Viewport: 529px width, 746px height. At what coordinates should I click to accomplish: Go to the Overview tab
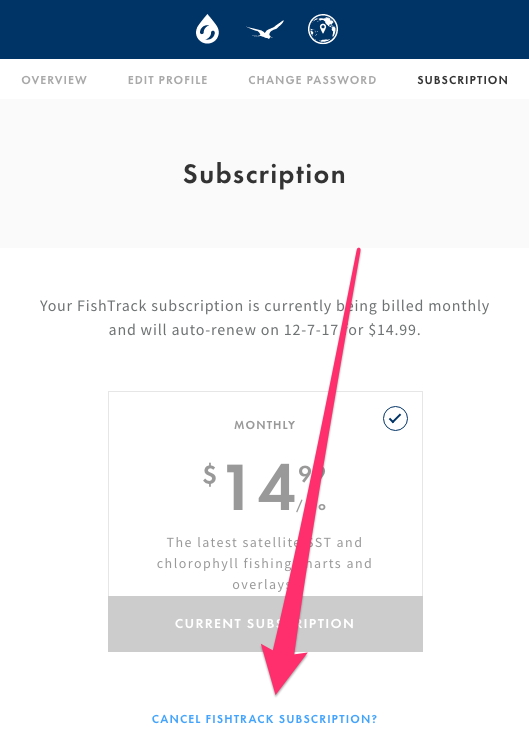coord(54,80)
